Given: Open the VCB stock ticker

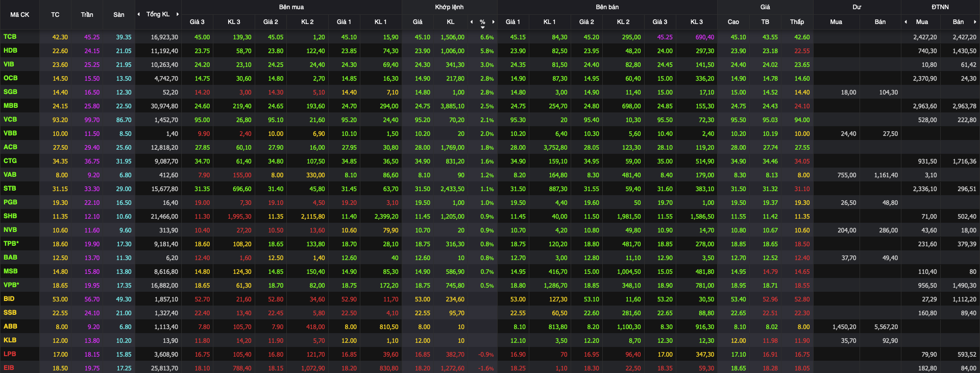Looking at the screenshot, I should (x=10, y=120).
